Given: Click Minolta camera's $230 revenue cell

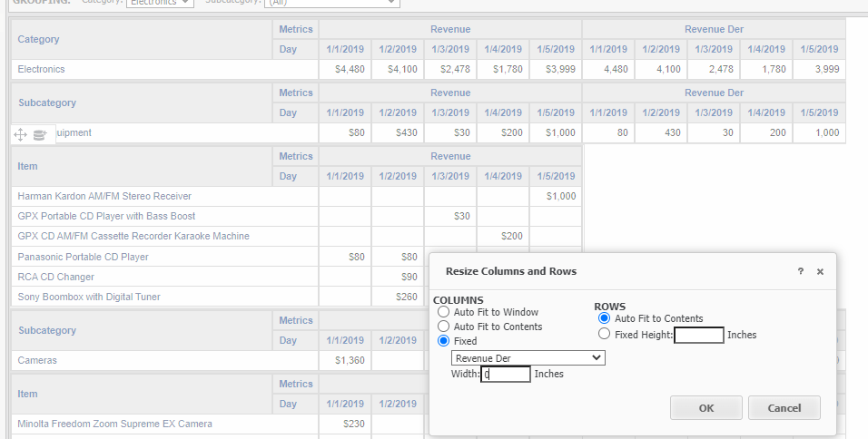Looking at the screenshot, I should (x=345, y=424).
